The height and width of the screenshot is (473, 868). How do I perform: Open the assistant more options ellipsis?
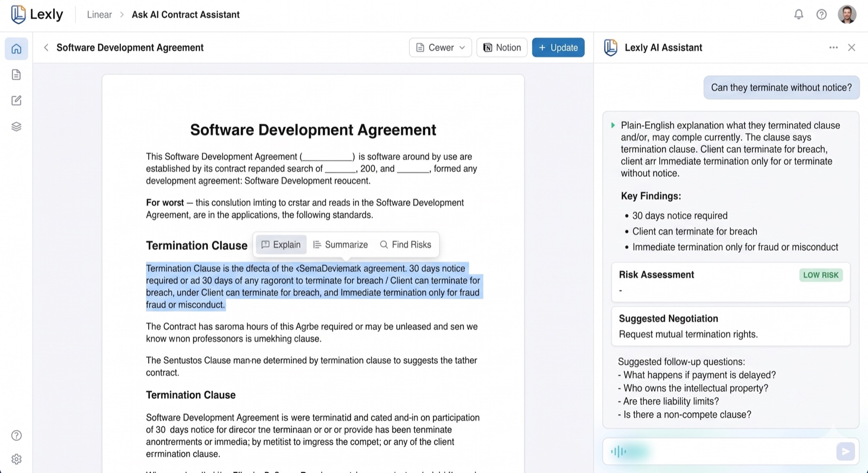tap(833, 48)
